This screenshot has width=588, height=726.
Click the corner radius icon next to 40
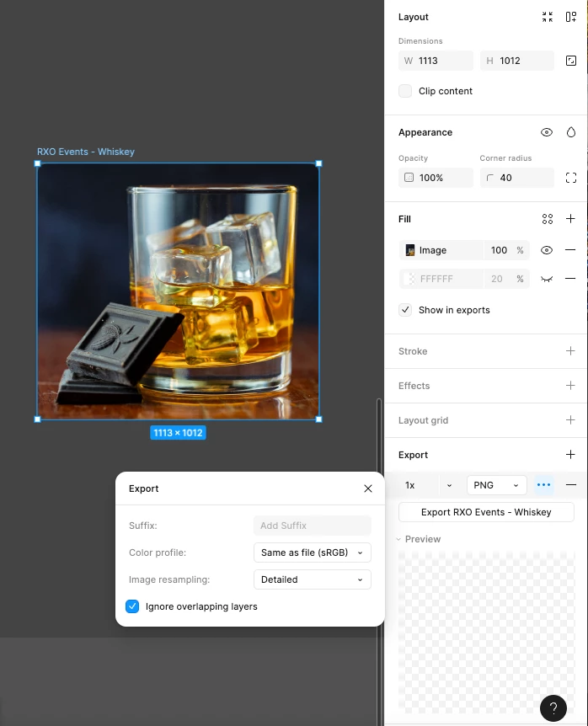point(489,178)
